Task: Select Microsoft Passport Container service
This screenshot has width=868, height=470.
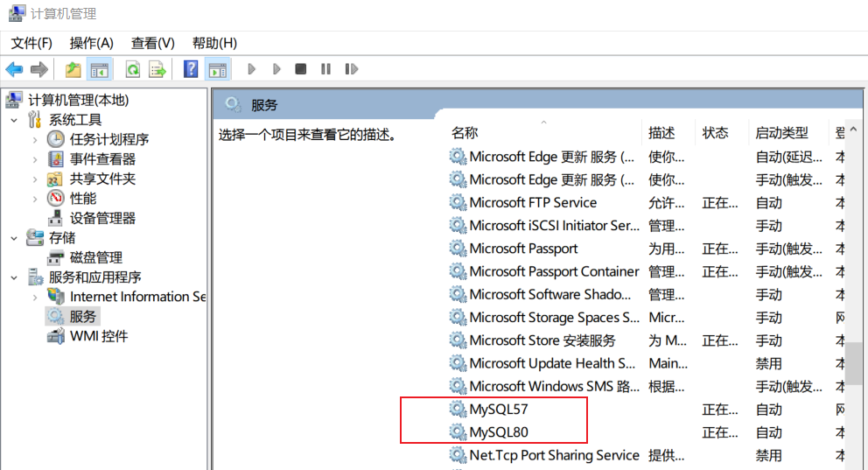Action: [554, 272]
